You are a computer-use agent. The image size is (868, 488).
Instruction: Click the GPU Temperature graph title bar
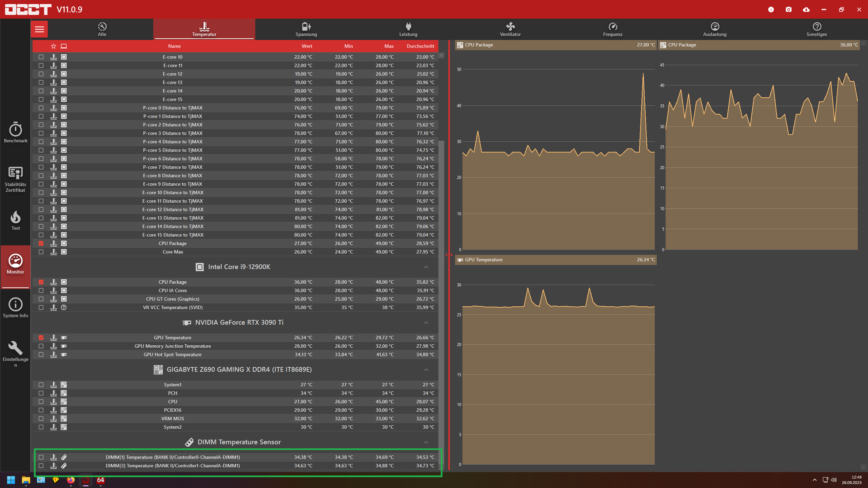(555, 260)
